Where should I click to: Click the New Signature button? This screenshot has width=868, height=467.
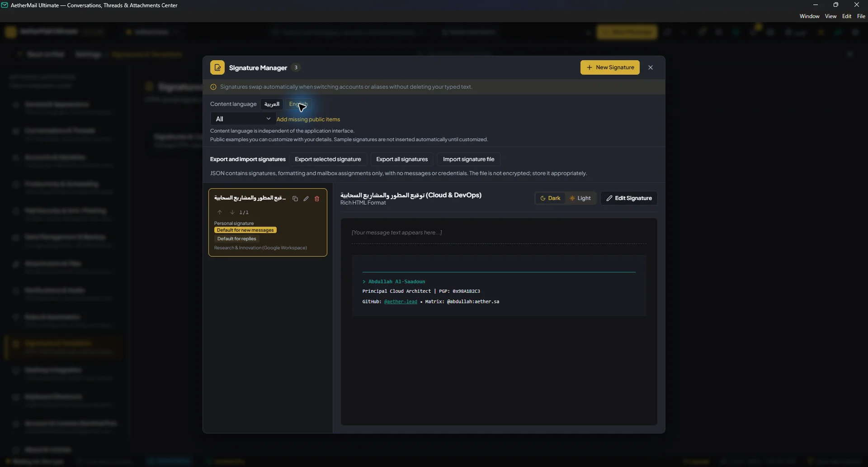(x=610, y=67)
